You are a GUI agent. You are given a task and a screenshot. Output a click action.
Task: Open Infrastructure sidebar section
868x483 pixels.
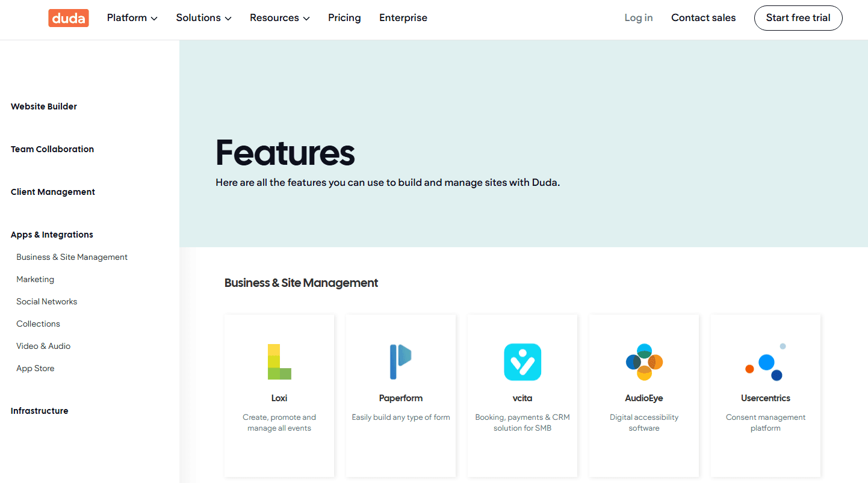(x=40, y=411)
